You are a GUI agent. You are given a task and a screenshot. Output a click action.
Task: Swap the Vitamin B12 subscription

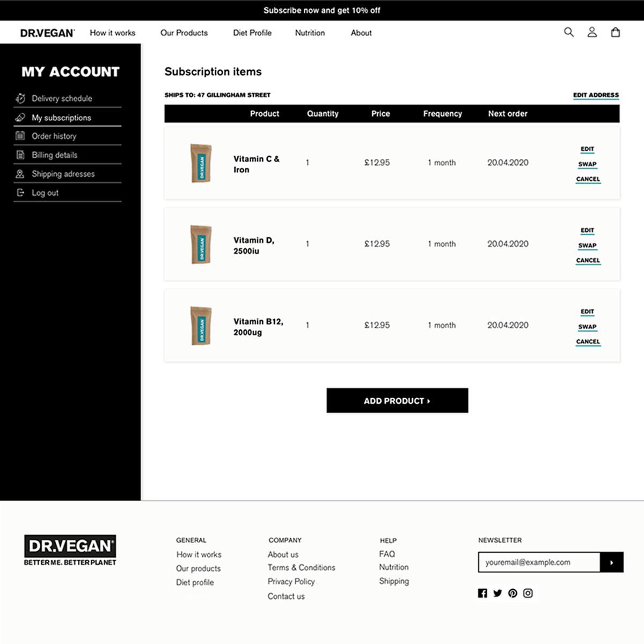click(x=587, y=326)
